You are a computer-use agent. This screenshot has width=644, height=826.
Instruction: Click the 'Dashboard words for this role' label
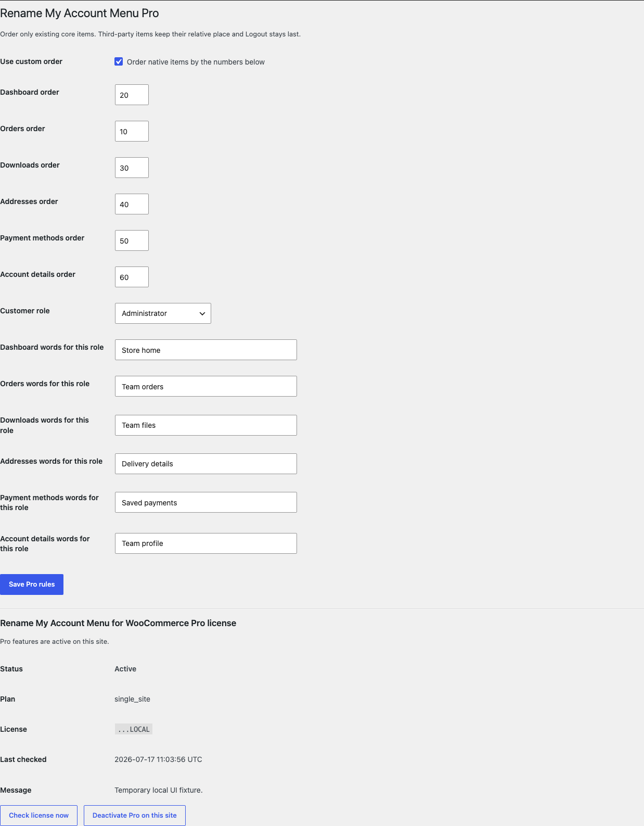[52, 347]
